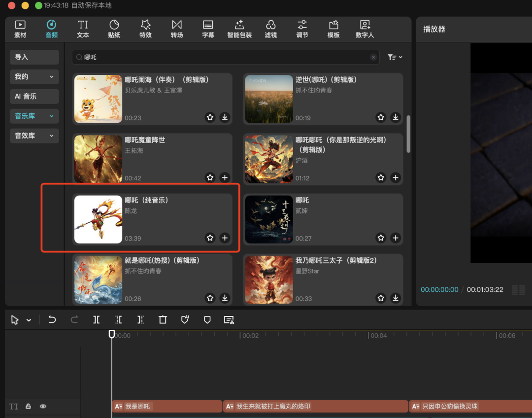Open the 贴纸 (stickers) panel
Image resolution: width=532 pixels, height=418 pixels.
[x=114, y=29]
